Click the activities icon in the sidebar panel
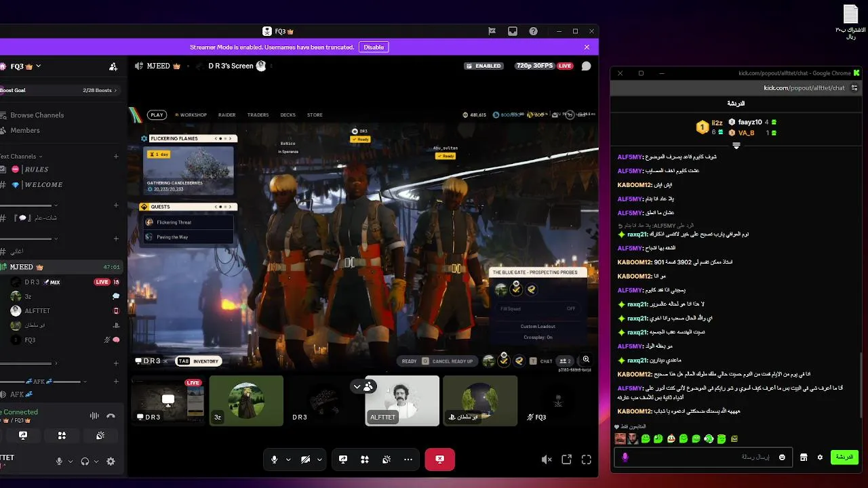The width and height of the screenshot is (868, 488). click(62, 436)
